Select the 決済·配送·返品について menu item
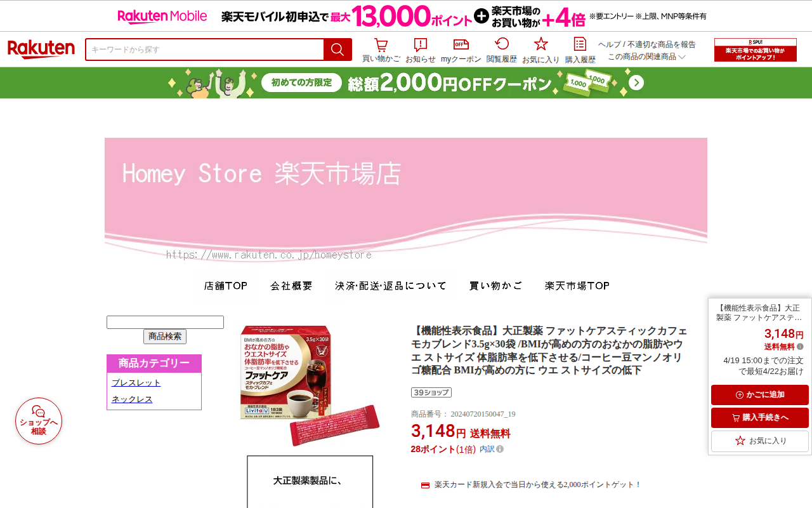812x508 pixels. pos(391,286)
